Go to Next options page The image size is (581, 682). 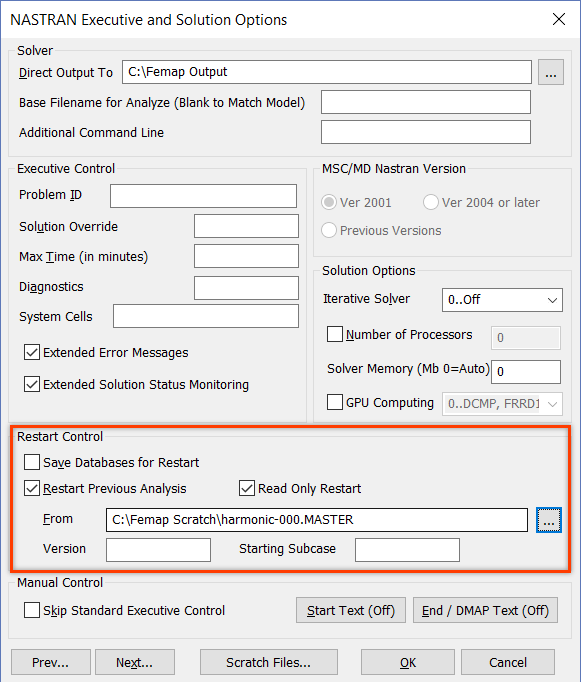click(135, 662)
